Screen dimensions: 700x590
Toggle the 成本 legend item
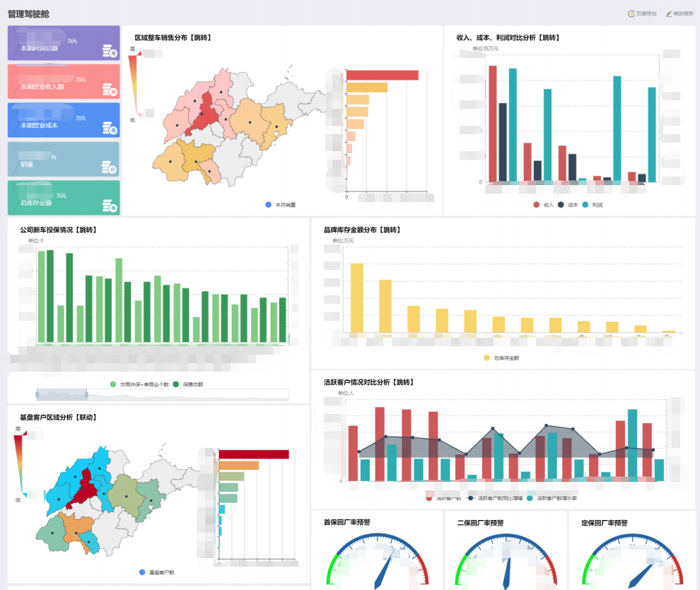point(568,205)
